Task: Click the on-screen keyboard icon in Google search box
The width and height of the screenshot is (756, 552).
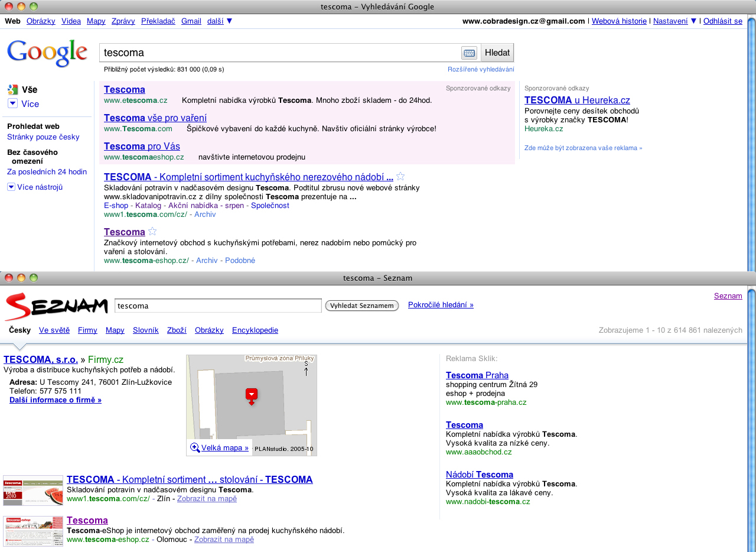Action: [469, 53]
